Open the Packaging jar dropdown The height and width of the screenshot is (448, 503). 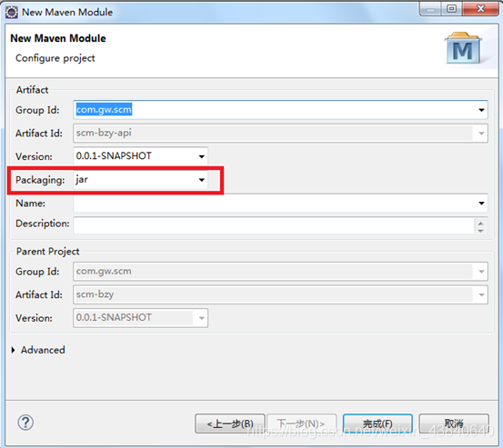click(x=201, y=180)
